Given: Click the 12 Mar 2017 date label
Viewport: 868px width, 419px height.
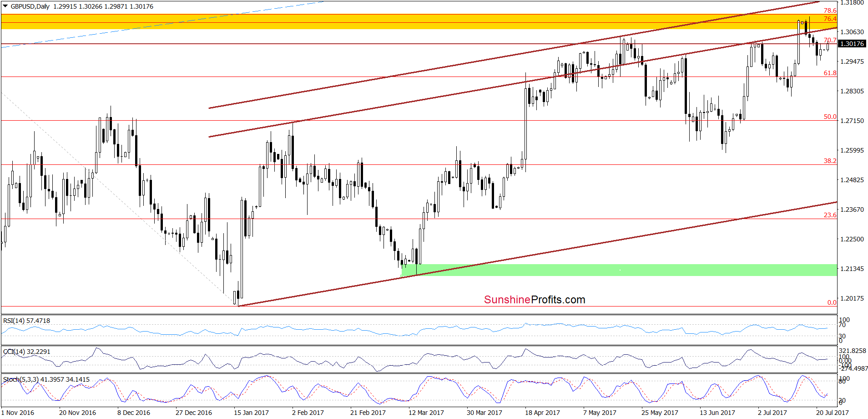Looking at the screenshot, I should [x=426, y=413].
